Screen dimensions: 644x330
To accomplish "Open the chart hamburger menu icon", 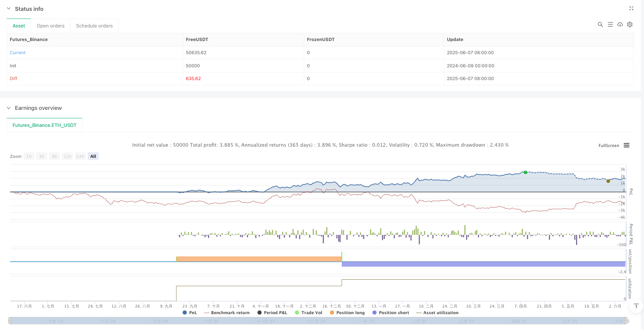I will tap(627, 145).
